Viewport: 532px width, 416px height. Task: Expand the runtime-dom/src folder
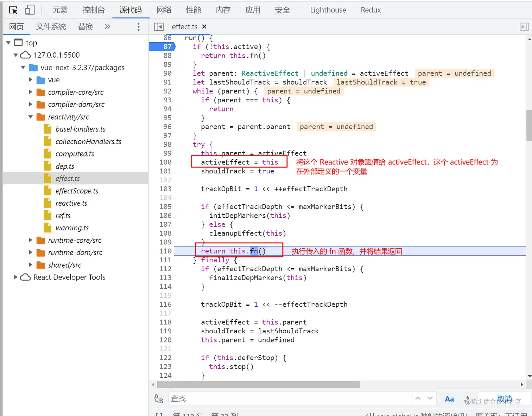pos(31,252)
